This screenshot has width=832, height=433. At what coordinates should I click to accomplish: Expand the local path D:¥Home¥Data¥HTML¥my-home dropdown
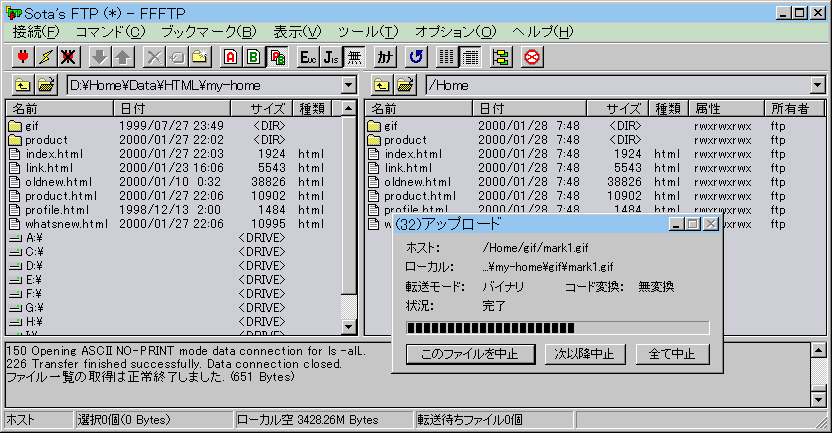tap(349, 85)
